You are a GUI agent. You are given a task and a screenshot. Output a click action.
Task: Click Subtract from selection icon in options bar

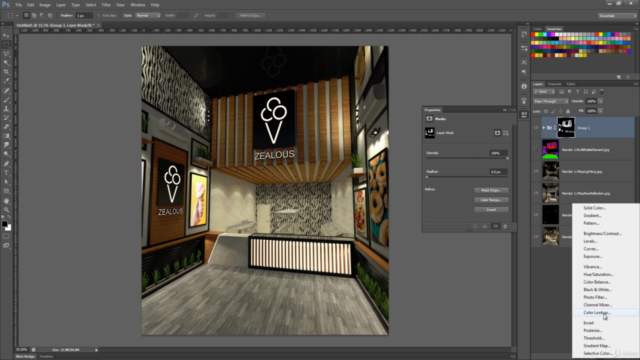pyautogui.click(x=42, y=16)
